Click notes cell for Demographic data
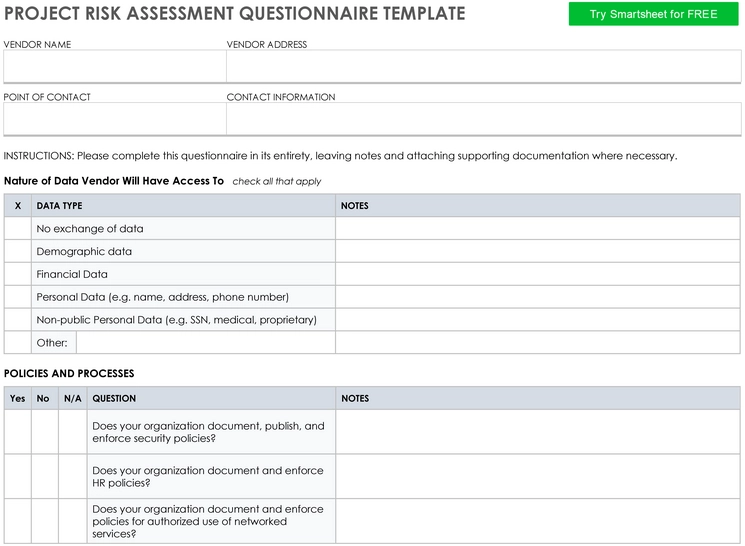This screenshot has width=745, height=546. (x=538, y=251)
